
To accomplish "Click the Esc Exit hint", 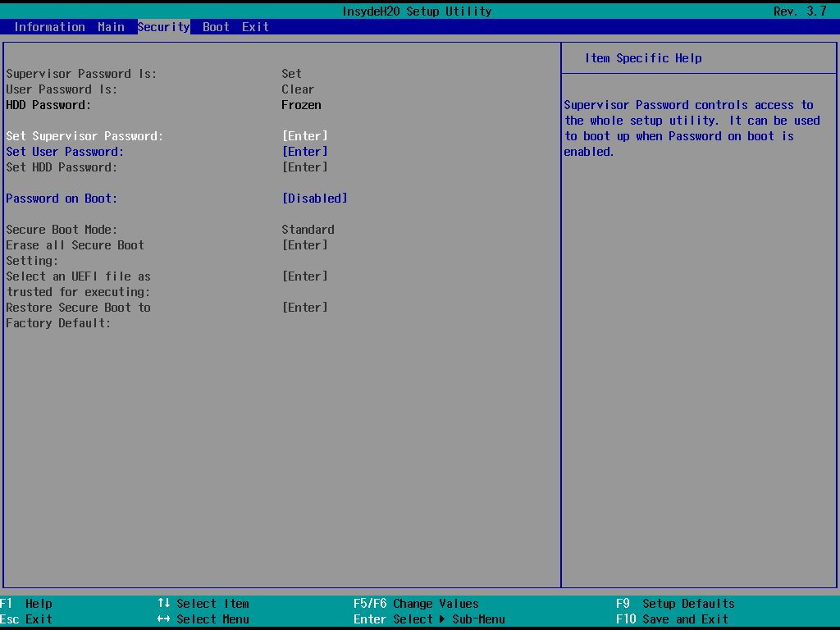I will (26, 619).
